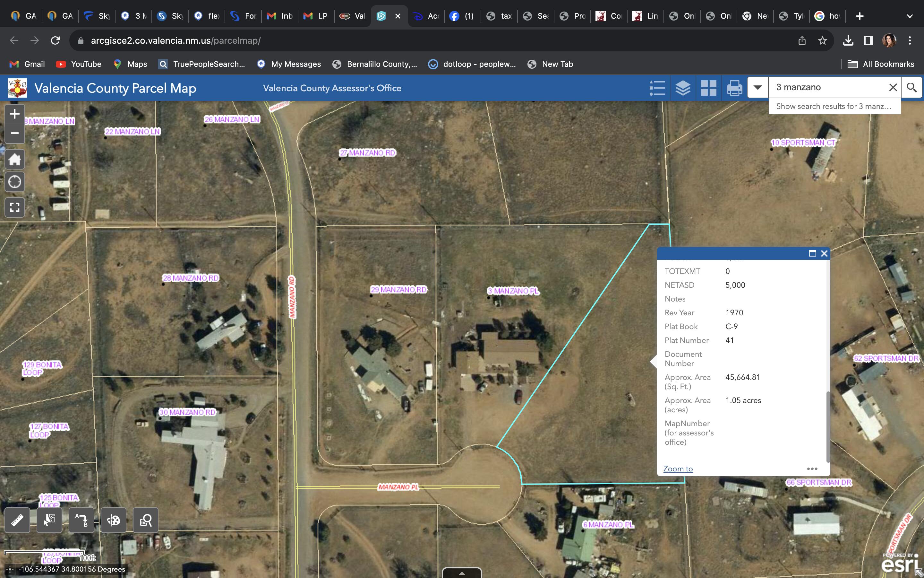924x578 pixels.
Task: Clear the 3 manzano search text
Action: click(893, 88)
